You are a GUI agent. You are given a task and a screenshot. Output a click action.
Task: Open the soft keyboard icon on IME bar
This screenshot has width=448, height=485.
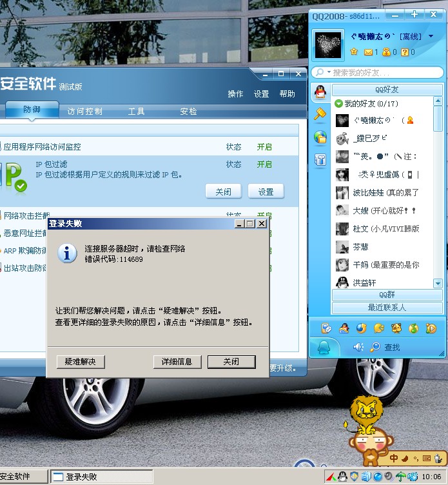click(427, 458)
